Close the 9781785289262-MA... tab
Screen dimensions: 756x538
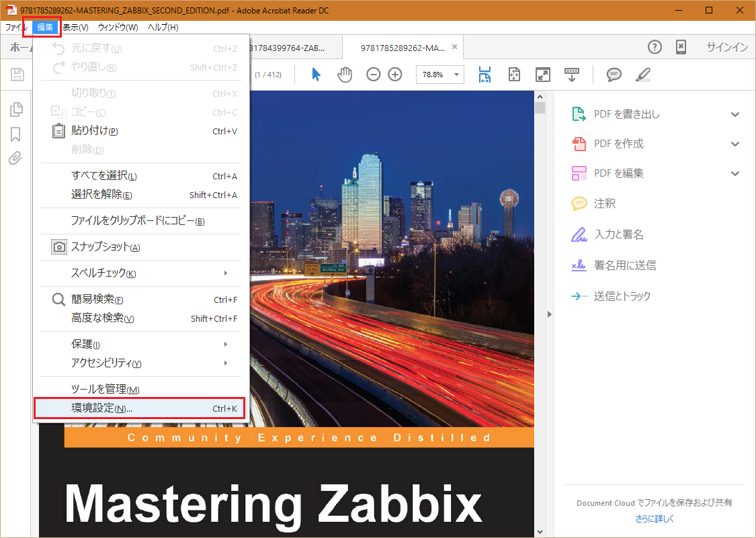click(455, 47)
